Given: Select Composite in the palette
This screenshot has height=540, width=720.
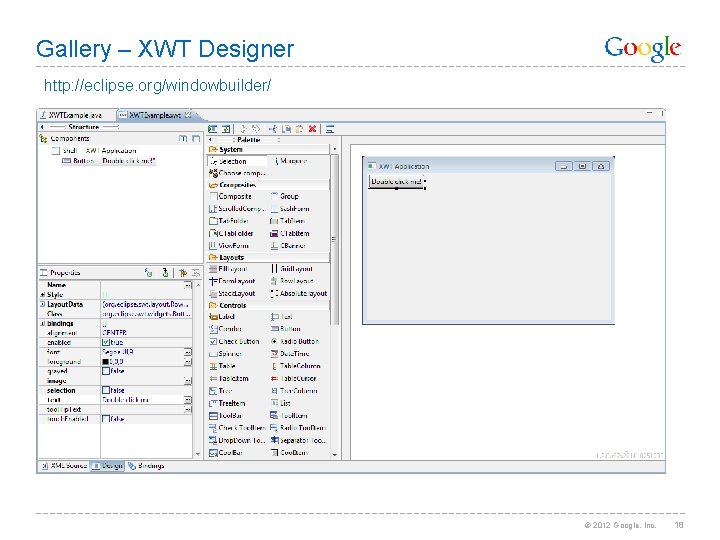Looking at the screenshot, I should tap(231, 196).
